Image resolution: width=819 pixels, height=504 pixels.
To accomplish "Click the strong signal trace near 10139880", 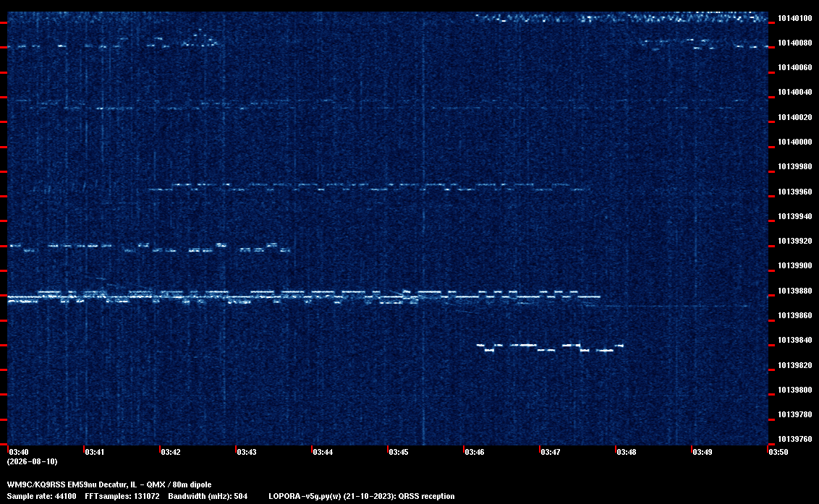I will (303, 296).
